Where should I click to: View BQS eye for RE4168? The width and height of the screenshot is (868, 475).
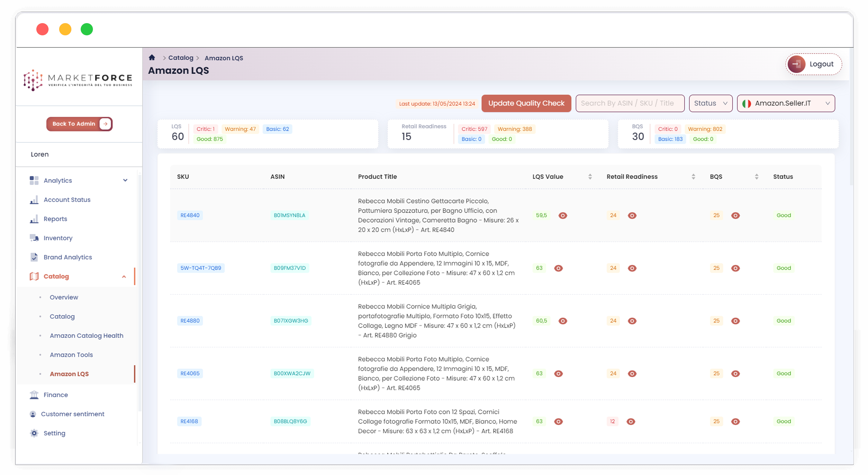coord(736,421)
